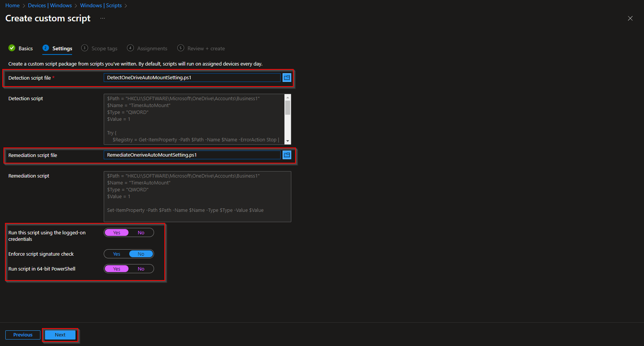Screen dimensions: 644x346
Task: Open the Review + create step
Action: [x=206, y=48]
